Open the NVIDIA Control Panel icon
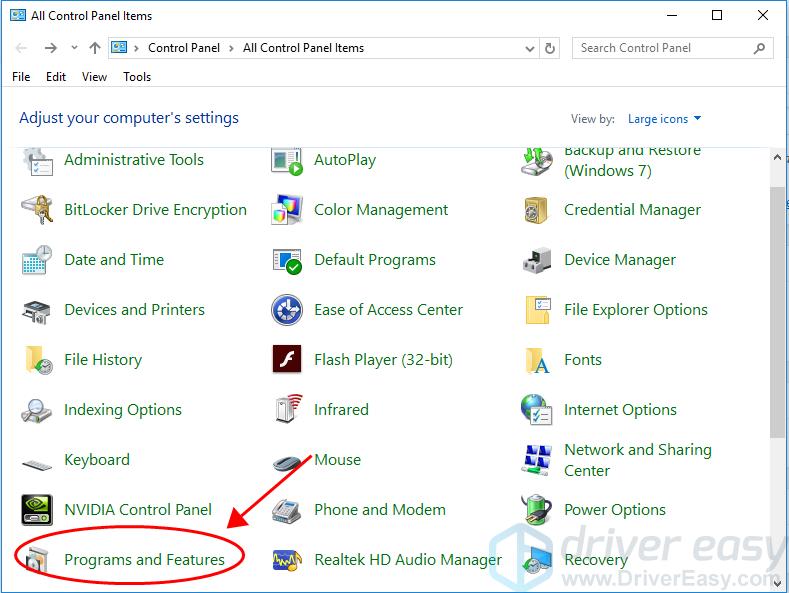 point(37,509)
